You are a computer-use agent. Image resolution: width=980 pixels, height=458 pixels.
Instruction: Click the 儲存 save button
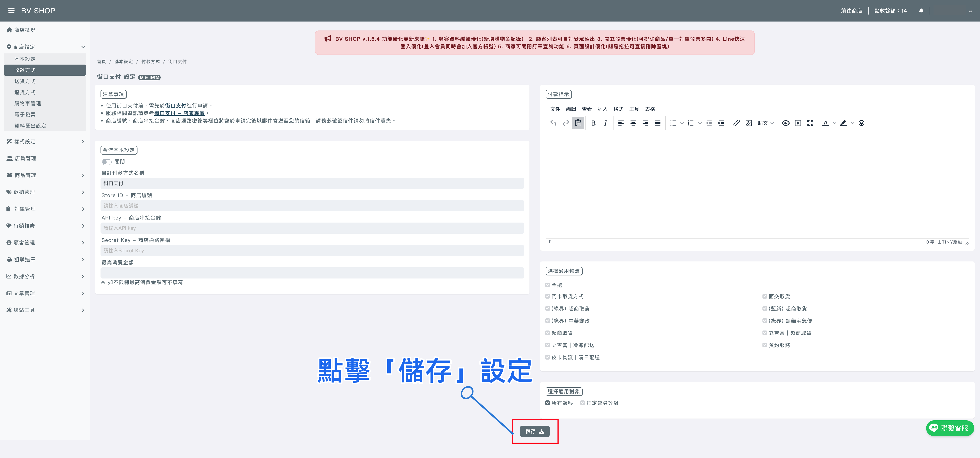[535, 431]
